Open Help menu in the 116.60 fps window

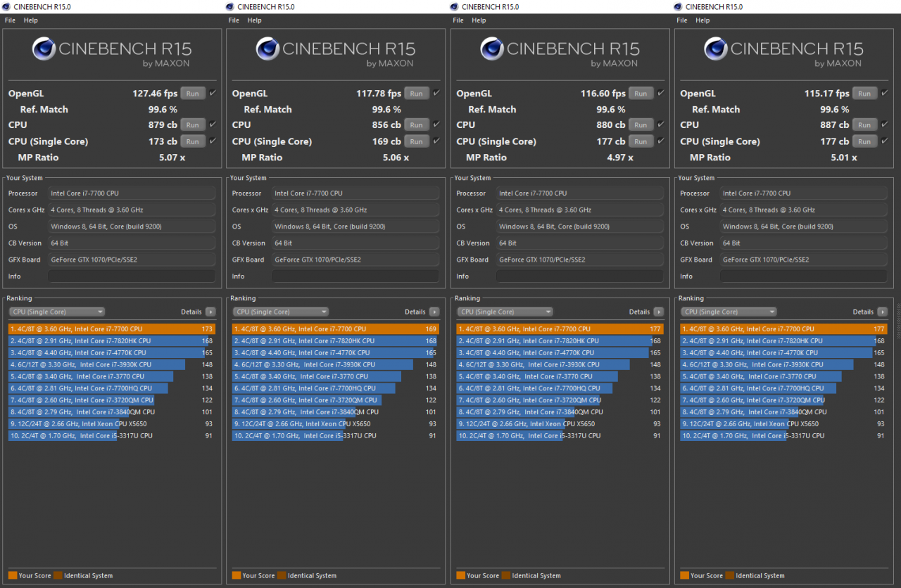click(x=479, y=20)
